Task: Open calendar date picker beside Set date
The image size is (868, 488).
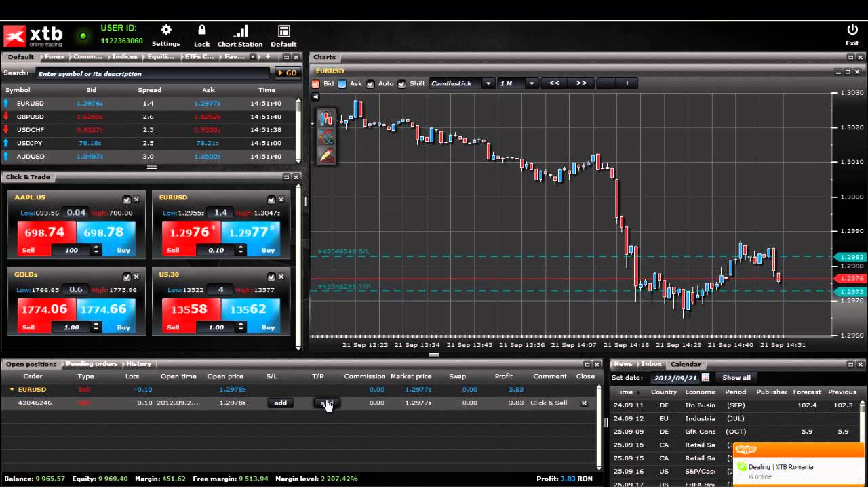Action: (705, 378)
